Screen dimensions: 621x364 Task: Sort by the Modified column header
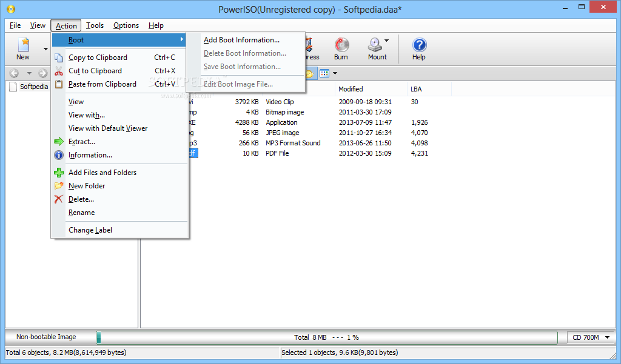click(x=371, y=89)
